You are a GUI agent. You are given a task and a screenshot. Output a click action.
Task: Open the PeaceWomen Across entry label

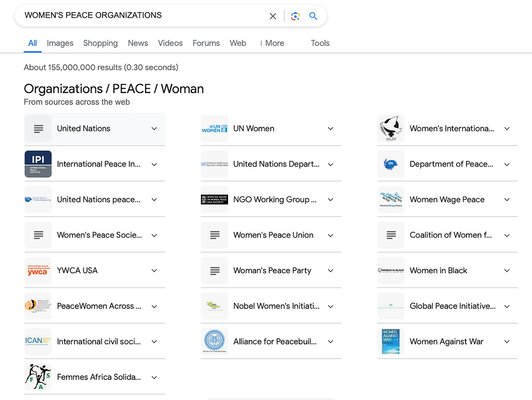coord(99,306)
